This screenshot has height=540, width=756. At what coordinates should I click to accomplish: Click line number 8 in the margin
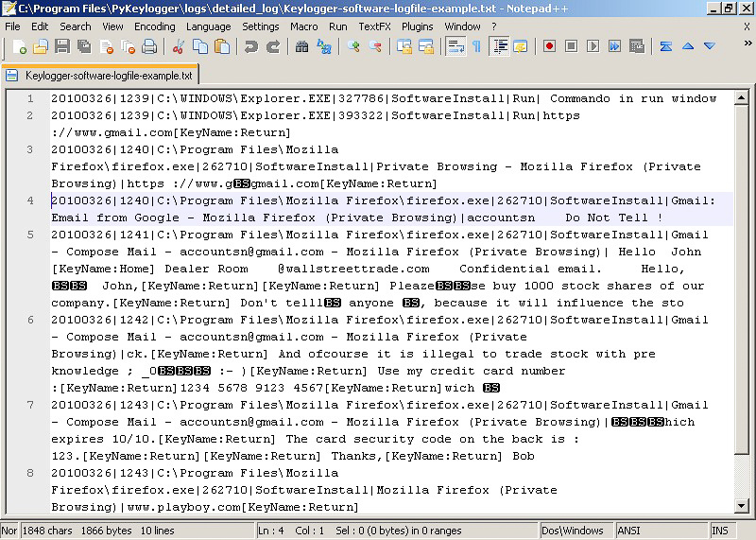[x=30, y=473]
